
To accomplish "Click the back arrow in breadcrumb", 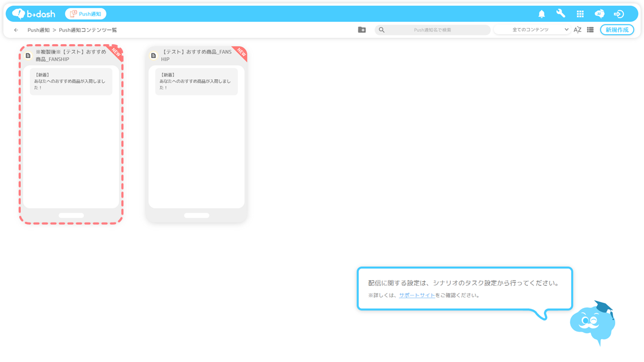I will 16,30.
